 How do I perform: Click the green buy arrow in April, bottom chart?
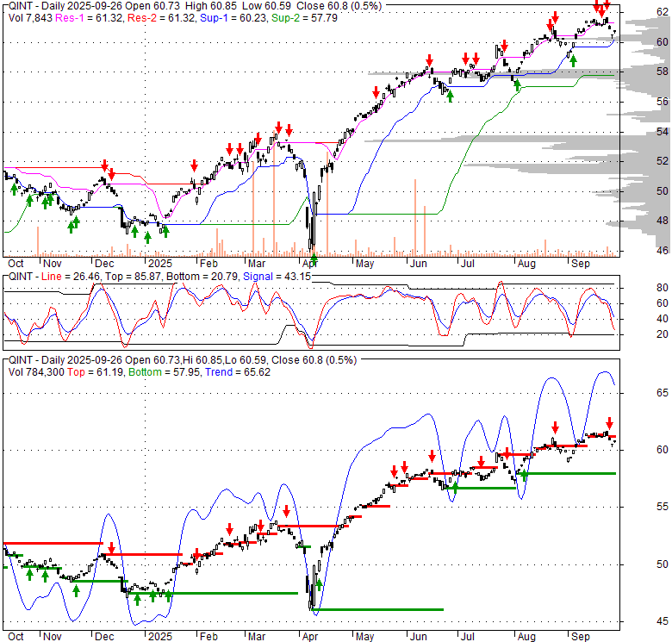click(x=319, y=585)
